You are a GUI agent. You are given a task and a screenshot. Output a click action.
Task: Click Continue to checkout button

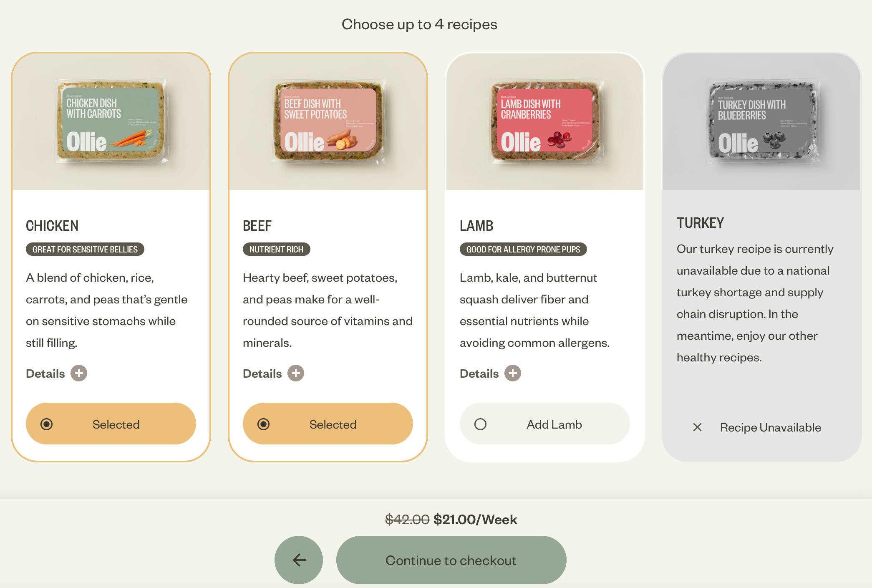point(451,560)
